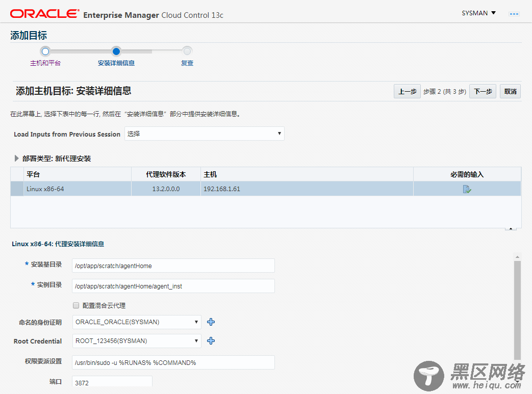Focus the 端口 input field with 3872
Viewport: 532px width, 394px height.
pos(112,382)
